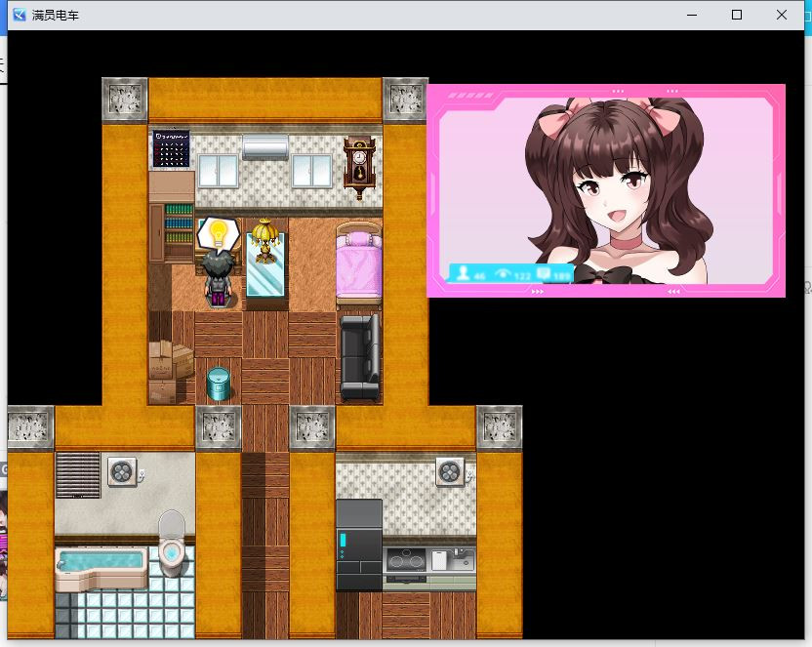Maximize the game window
Image resolution: width=812 pixels, height=647 pixels.
click(737, 15)
